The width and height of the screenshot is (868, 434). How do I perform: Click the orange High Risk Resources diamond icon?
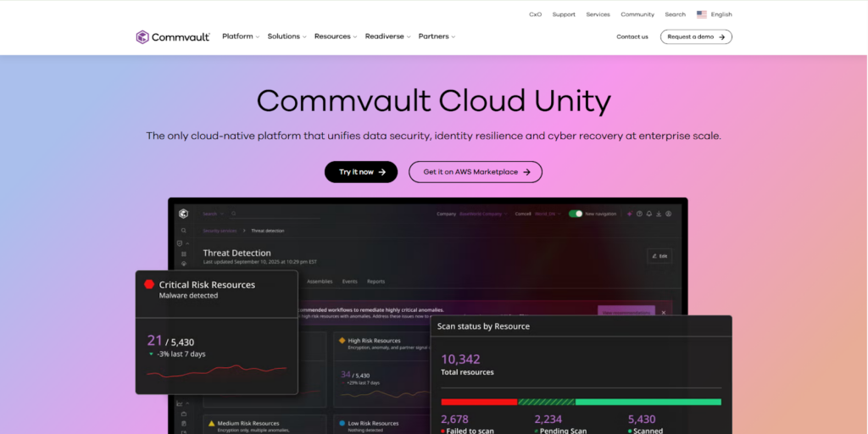(x=342, y=341)
